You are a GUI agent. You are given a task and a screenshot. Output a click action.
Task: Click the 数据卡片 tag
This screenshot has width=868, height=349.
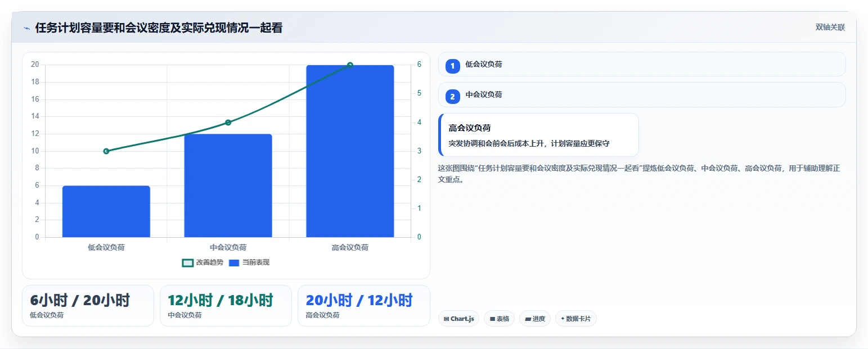(575, 319)
